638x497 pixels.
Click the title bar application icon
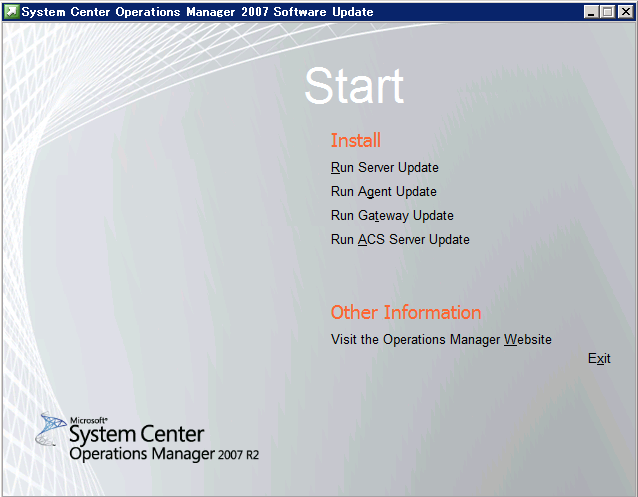11,12
